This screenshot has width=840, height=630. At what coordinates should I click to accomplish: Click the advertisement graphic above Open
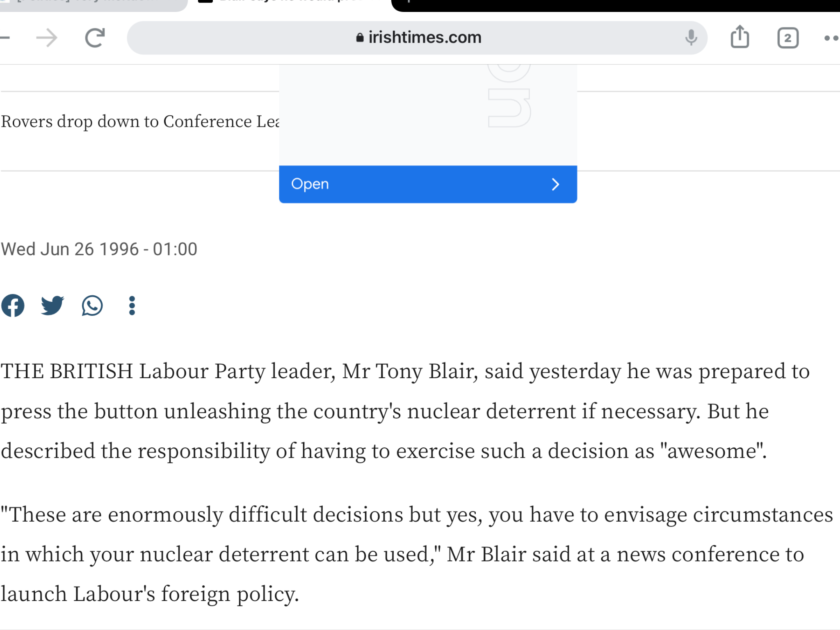pos(428,115)
